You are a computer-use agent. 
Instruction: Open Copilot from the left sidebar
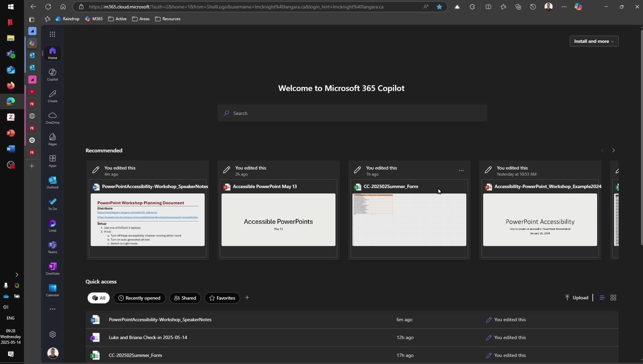click(52, 74)
